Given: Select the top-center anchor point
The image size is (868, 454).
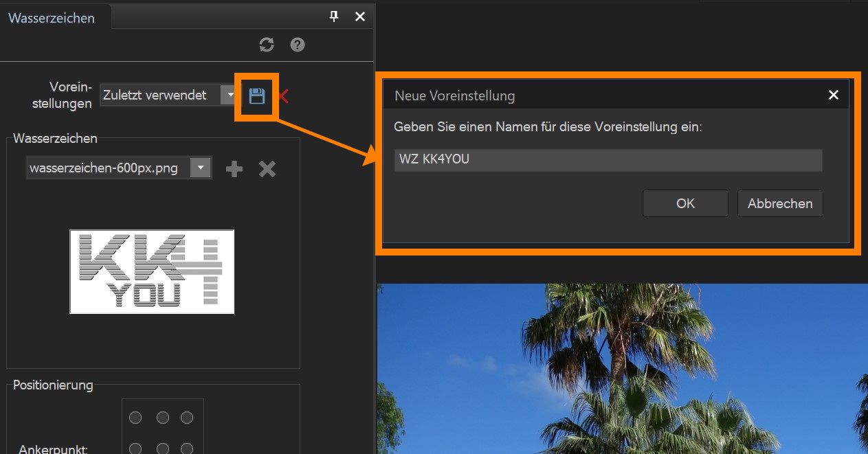Looking at the screenshot, I should (x=163, y=418).
